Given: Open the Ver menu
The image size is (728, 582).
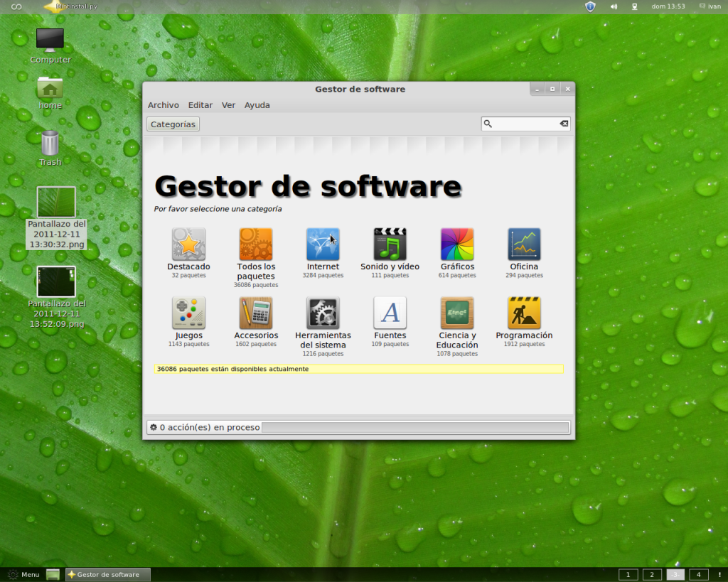Looking at the screenshot, I should click(228, 104).
